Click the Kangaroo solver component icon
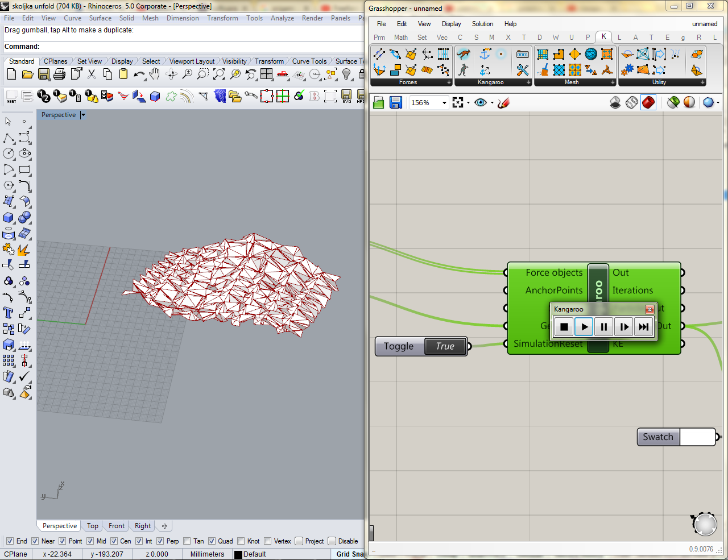This screenshot has height=560, width=728. pos(464,55)
